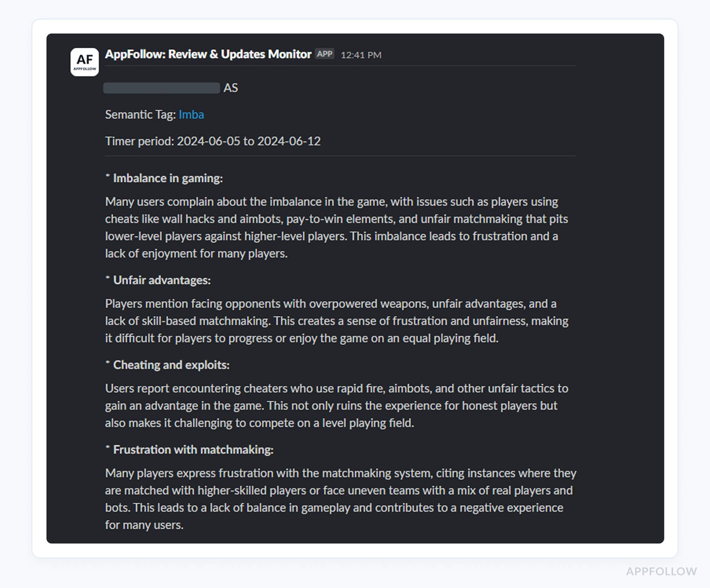Click the paragraph about rapid fire cheaters
This screenshot has width=710, height=588.
coord(336,406)
